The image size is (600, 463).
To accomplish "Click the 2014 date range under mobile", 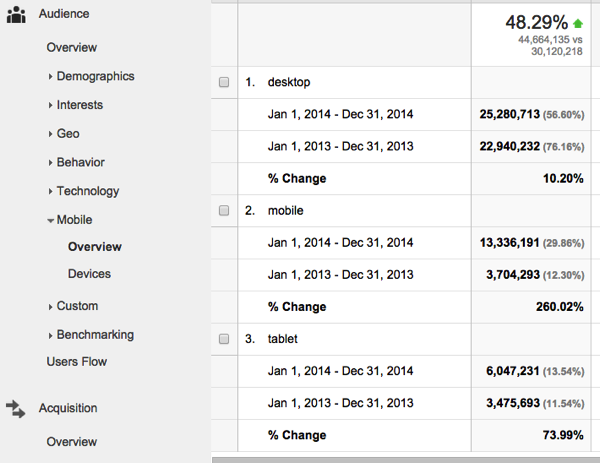I will [341, 243].
